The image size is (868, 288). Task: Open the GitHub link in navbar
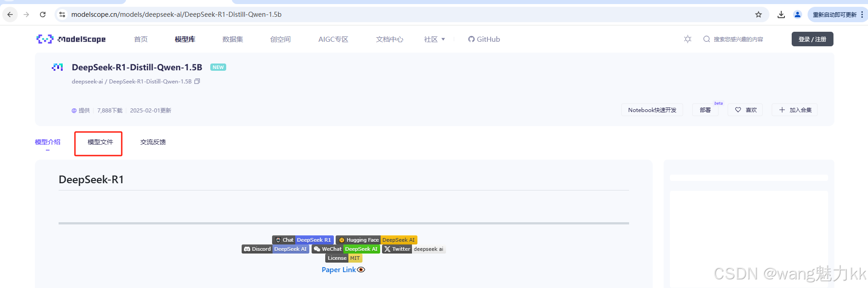484,39
